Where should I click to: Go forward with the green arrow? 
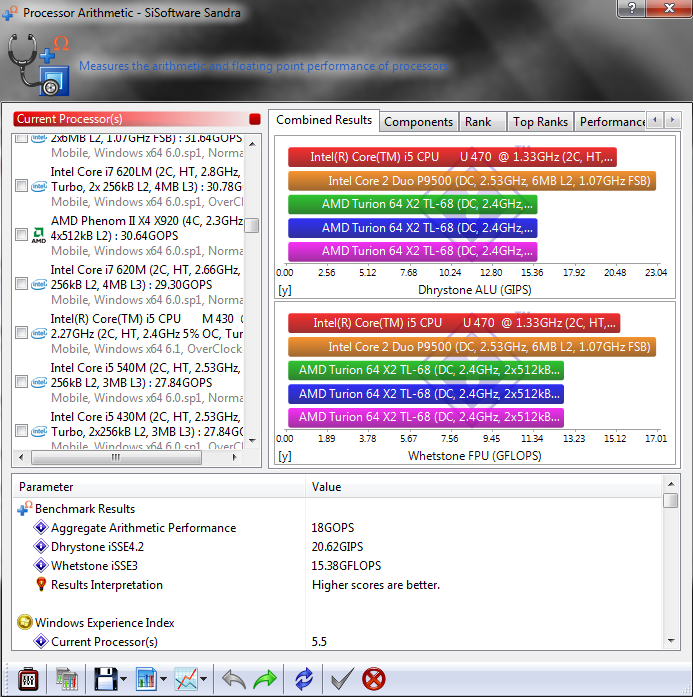click(265, 679)
